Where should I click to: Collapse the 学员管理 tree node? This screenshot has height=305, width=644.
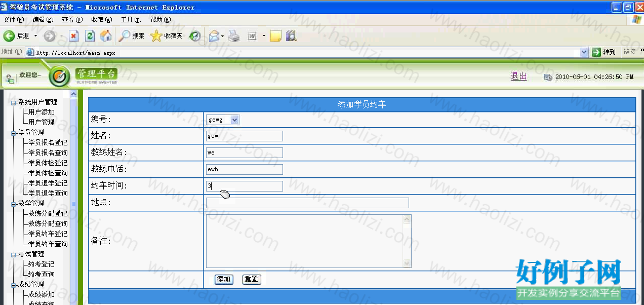click(x=14, y=133)
